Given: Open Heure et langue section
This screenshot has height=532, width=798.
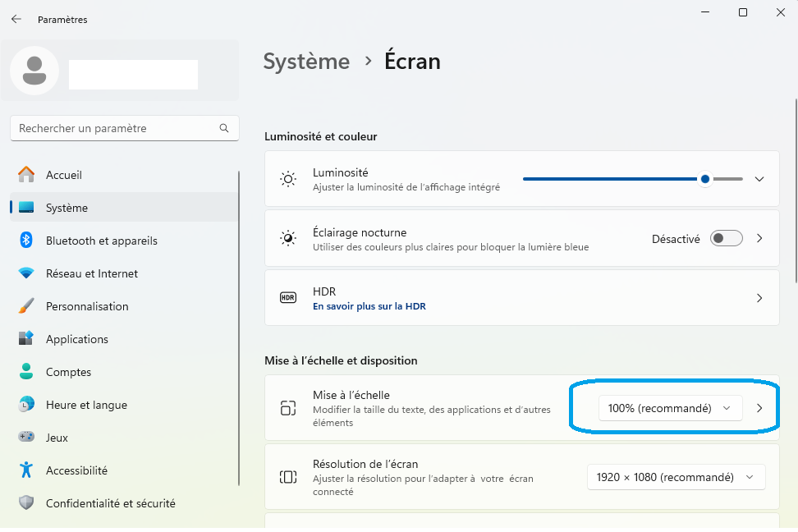Looking at the screenshot, I should point(124,405).
